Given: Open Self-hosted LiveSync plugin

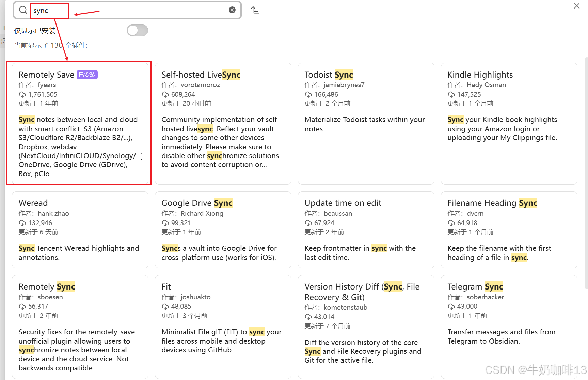Looking at the screenshot, I should 223,123.
